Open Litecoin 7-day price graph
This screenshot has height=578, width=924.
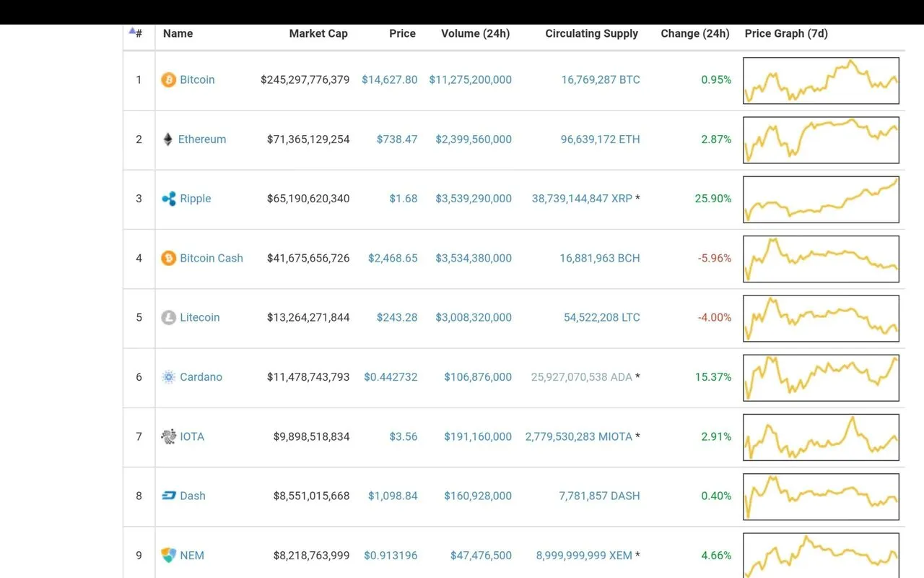tap(821, 318)
